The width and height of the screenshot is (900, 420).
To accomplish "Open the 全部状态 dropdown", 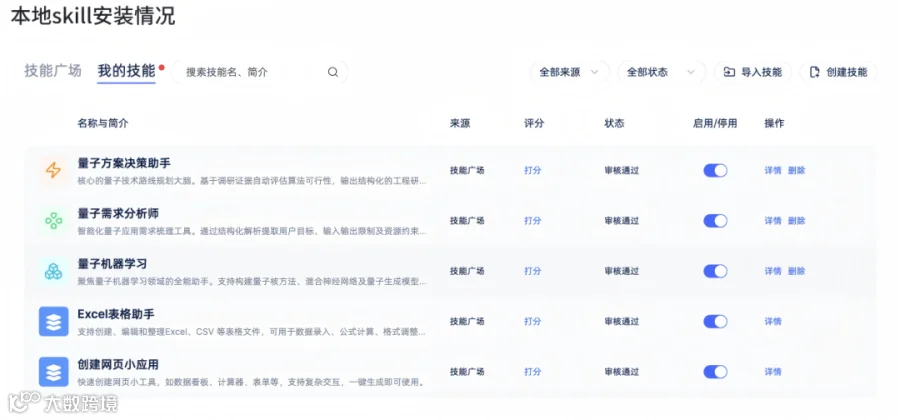I will [661, 72].
